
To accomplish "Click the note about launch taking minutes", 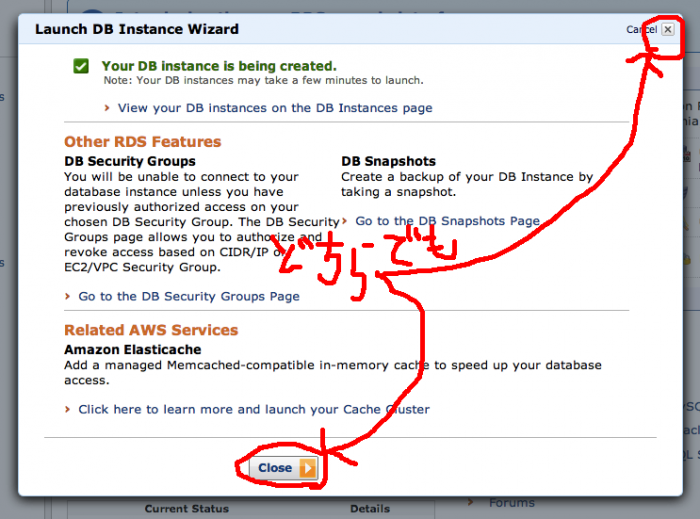I will coord(263,80).
